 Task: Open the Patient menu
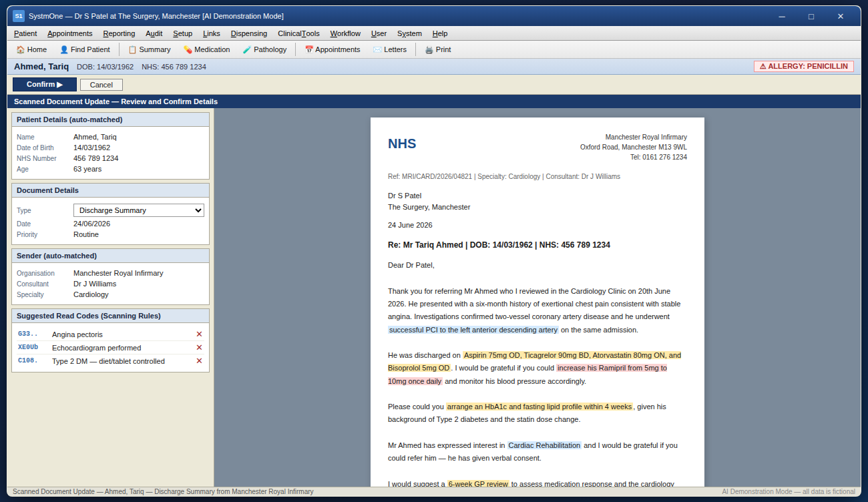[25, 33]
